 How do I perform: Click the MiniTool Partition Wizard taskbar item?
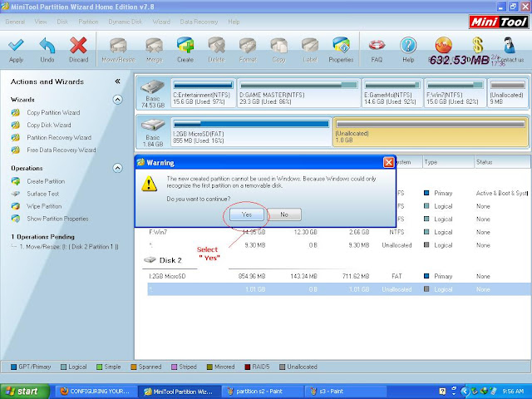(x=180, y=392)
